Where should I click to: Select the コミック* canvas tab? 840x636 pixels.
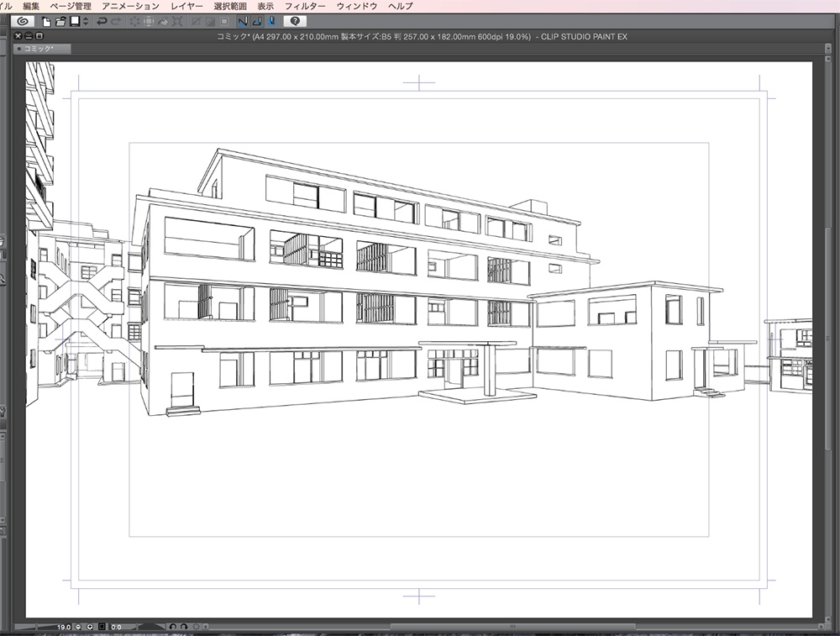(42, 49)
